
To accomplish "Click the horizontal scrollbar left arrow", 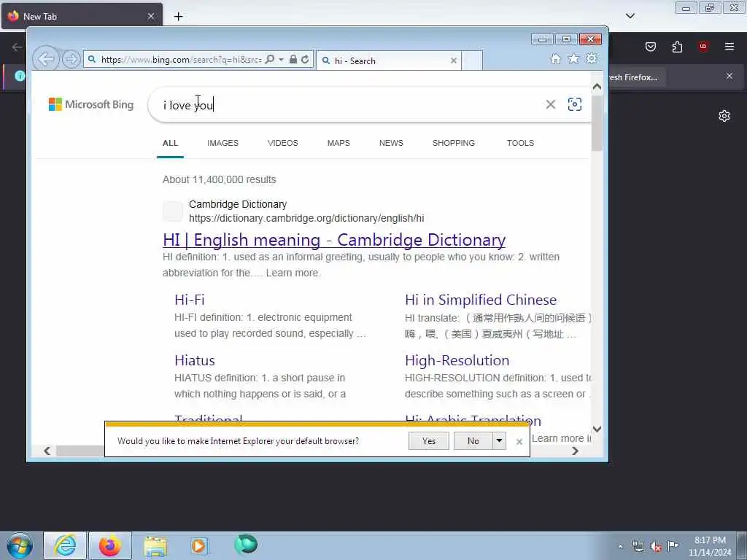I will [x=47, y=451].
